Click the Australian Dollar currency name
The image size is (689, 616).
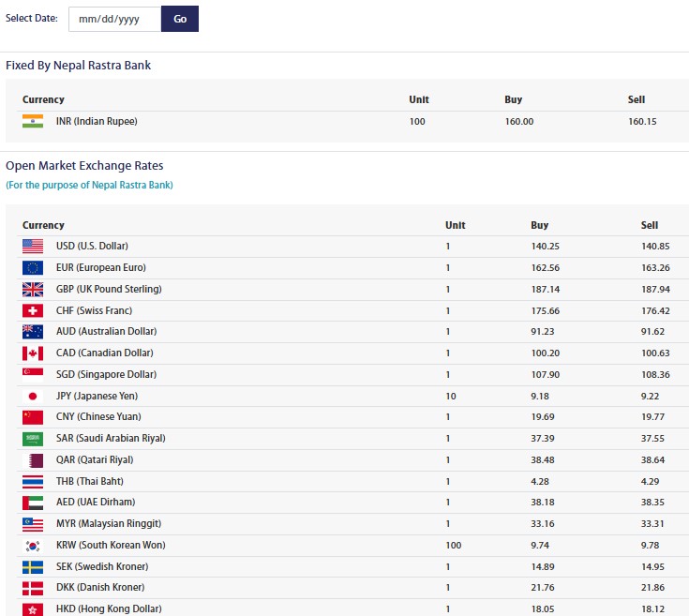(106, 332)
